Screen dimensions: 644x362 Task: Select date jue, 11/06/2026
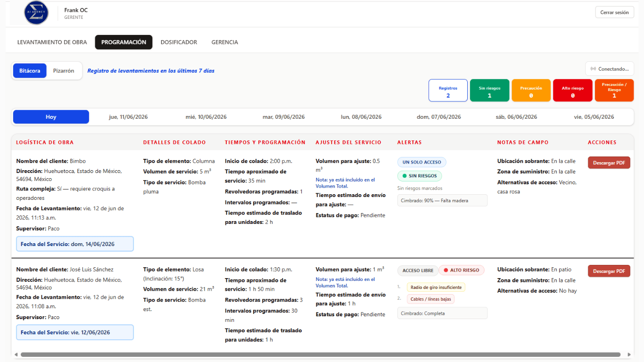[128, 117]
